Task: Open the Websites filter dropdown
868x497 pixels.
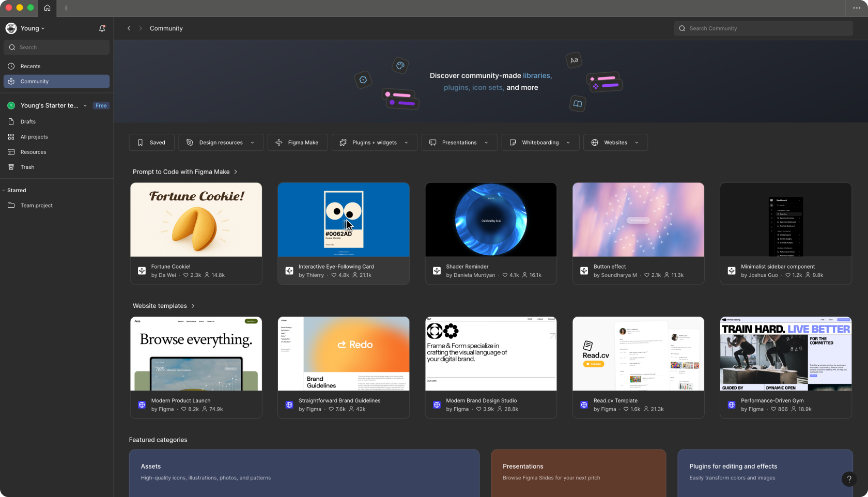Action: [x=615, y=143]
